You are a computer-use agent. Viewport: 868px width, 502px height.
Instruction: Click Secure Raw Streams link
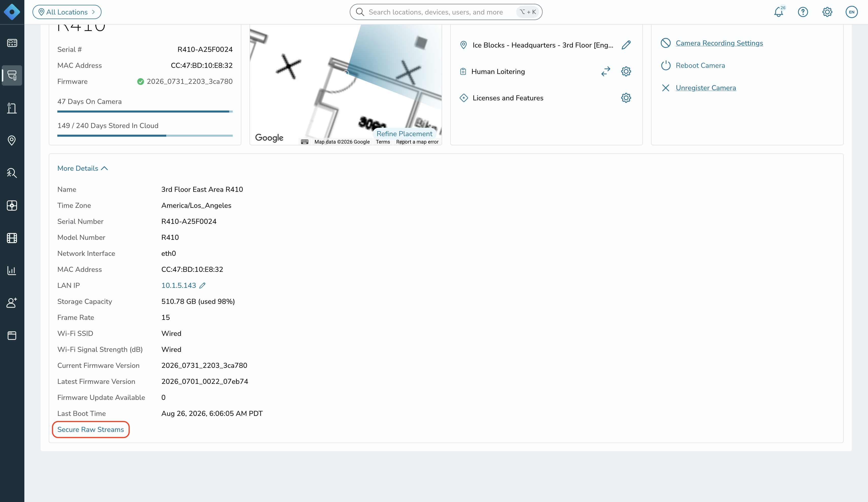pos(91,430)
